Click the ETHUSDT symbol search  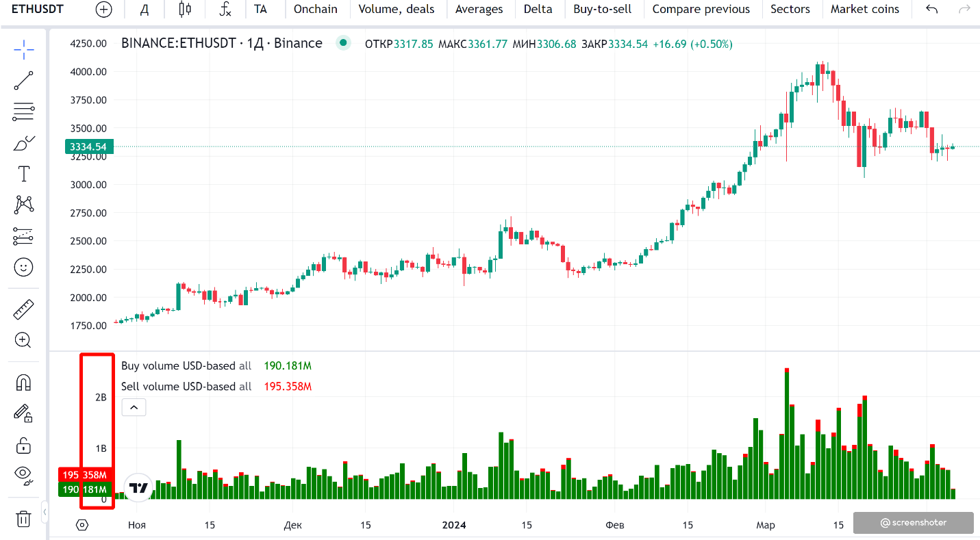38,10
